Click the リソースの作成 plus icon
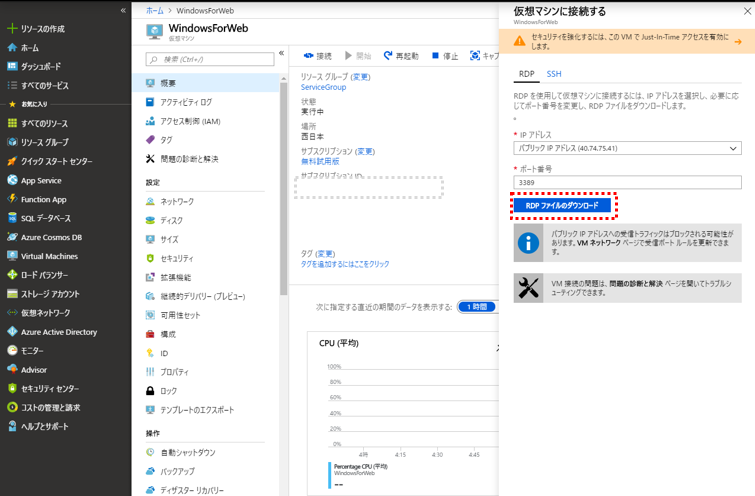The image size is (755, 496). coord(13,28)
